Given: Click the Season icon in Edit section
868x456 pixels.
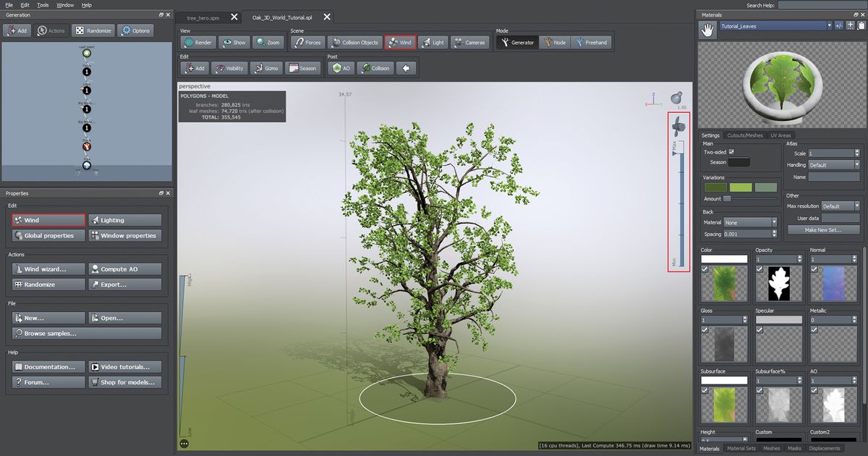Looking at the screenshot, I should (x=303, y=67).
